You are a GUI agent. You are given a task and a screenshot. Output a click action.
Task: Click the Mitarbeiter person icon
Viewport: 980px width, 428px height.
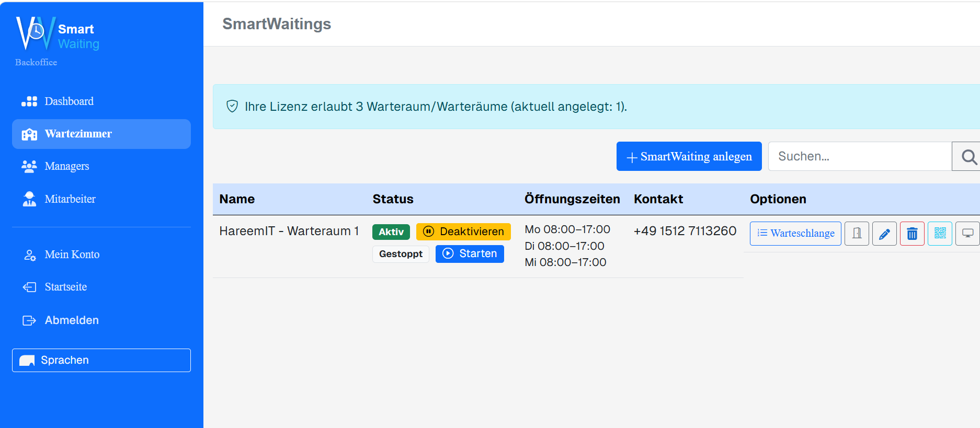(29, 199)
